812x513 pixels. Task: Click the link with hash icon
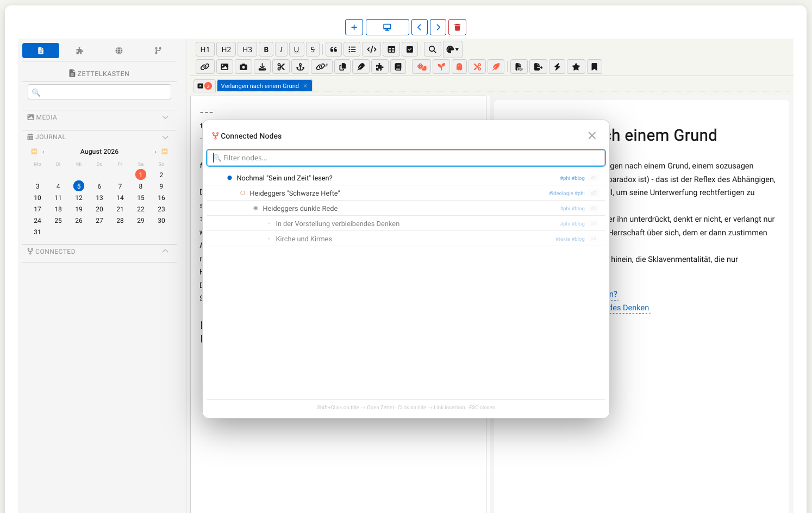[x=322, y=67]
